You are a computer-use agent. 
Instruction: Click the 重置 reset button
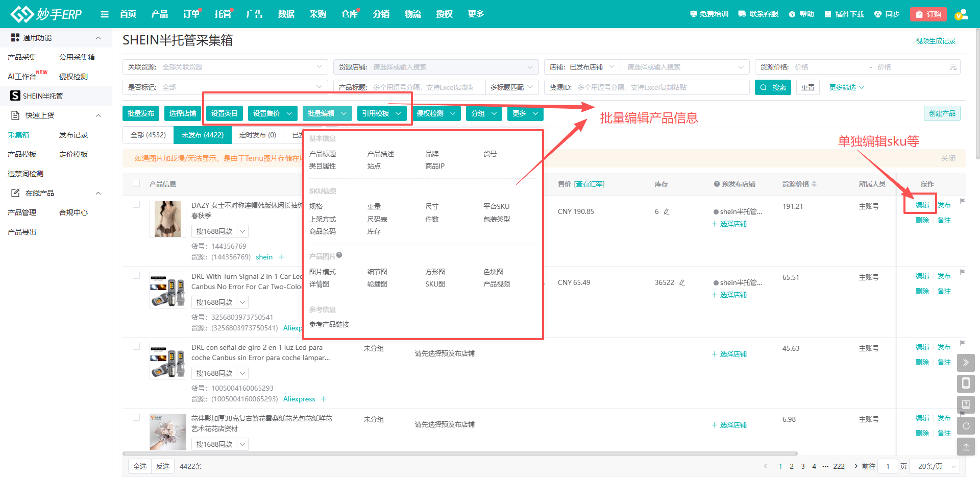808,87
